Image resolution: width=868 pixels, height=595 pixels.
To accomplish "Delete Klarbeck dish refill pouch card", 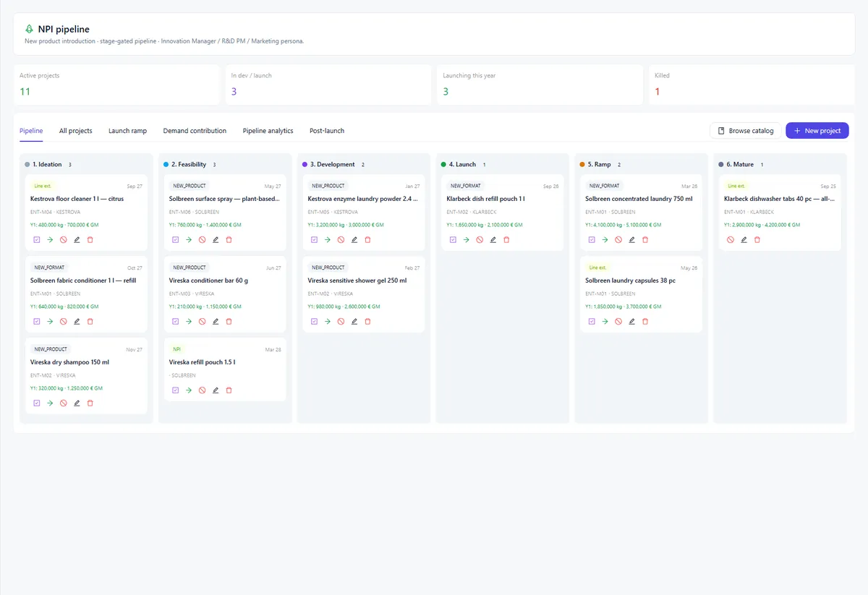I will pos(507,239).
